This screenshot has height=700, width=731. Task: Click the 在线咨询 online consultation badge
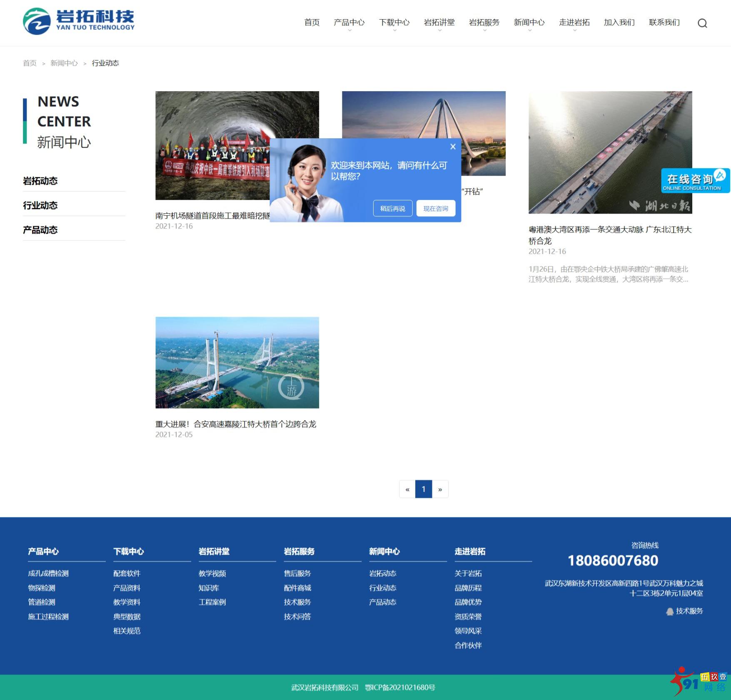[695, 180]
